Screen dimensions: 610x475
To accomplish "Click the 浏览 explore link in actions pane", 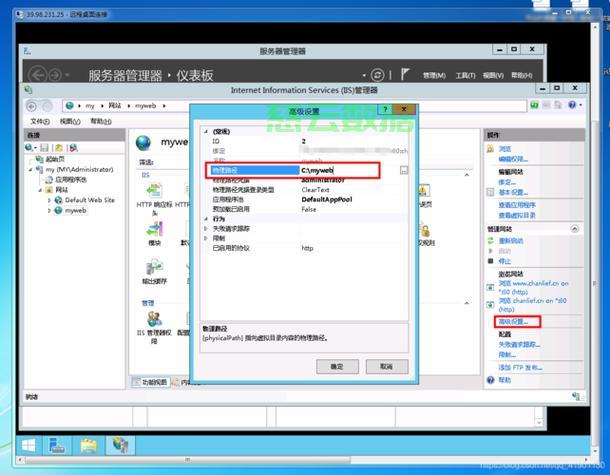I will (x=505, y=149).
